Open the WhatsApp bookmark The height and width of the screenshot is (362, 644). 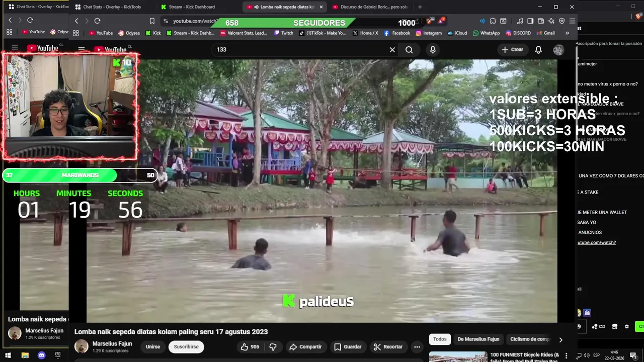coord(486,33)
